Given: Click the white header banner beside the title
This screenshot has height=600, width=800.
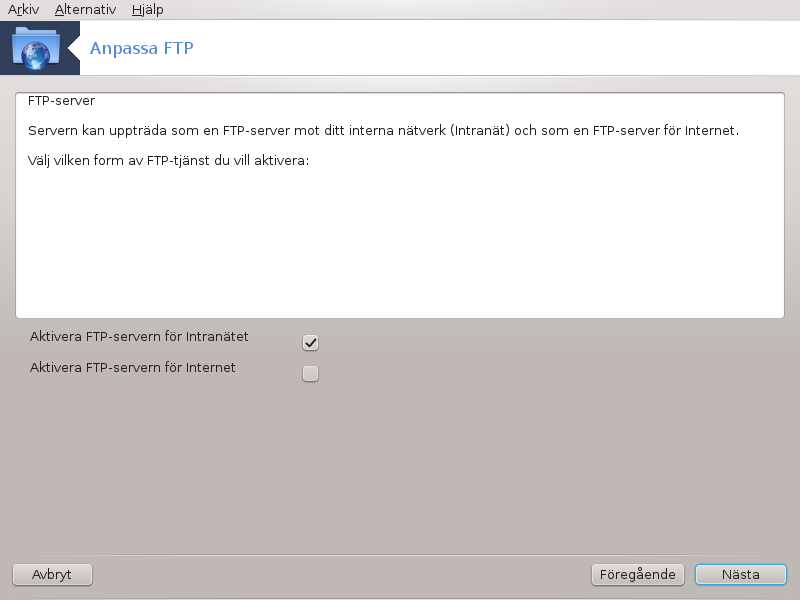Looking at the screenshot, I should pos(495,48).
